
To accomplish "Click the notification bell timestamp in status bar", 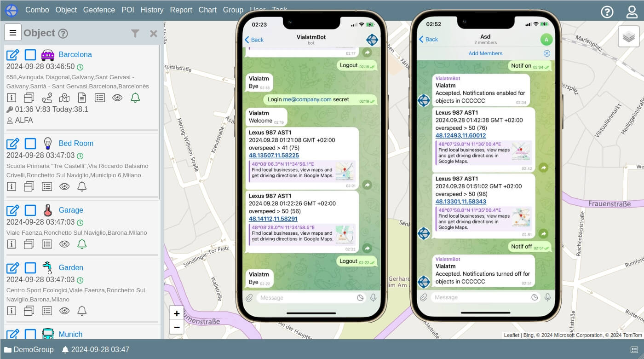I will (x=95, y=349).
